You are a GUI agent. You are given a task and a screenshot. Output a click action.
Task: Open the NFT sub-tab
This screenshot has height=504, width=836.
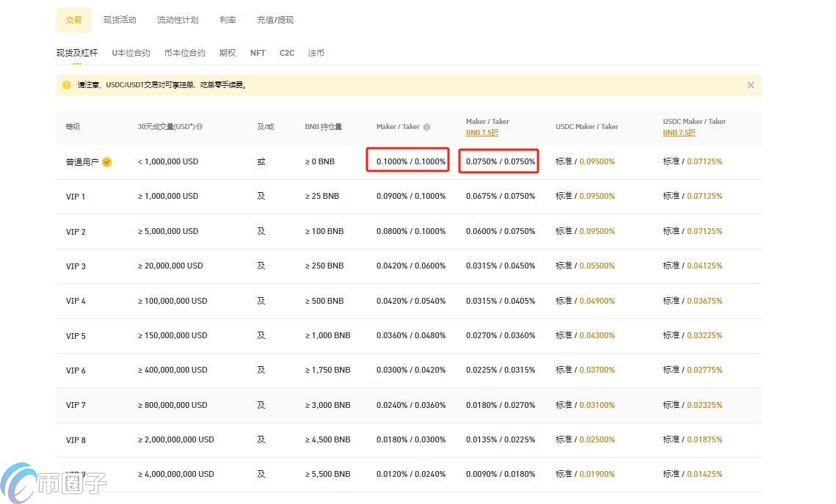[x=258, y=53]
